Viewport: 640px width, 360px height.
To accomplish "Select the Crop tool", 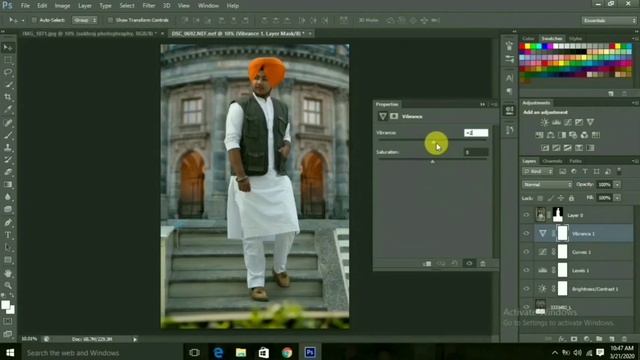I will point(8,97).
